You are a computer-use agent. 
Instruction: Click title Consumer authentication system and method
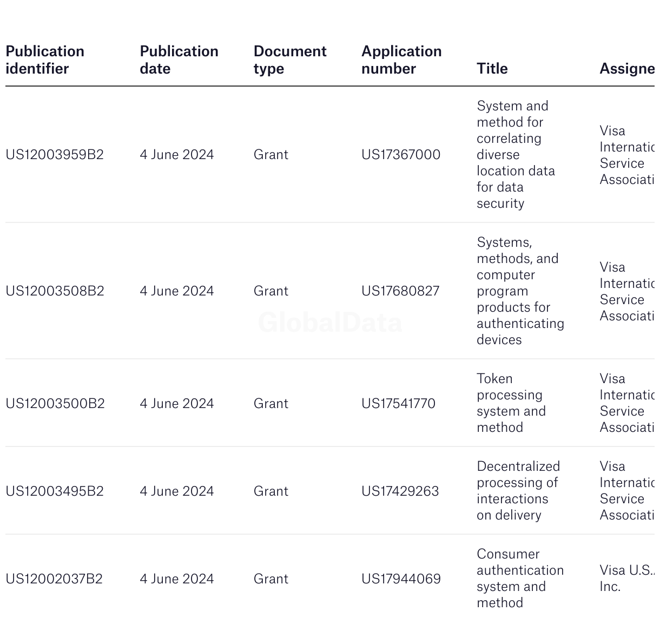point(520,579)
